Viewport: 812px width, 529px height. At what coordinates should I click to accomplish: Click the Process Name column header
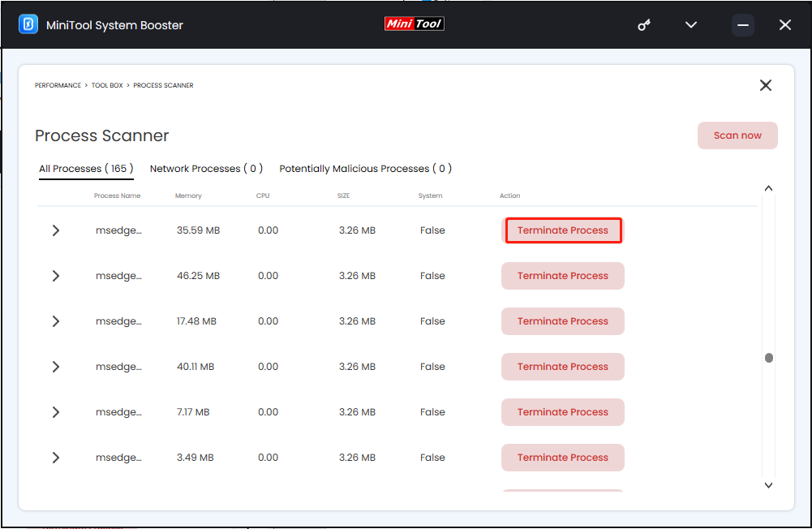[x=117, y=196]
